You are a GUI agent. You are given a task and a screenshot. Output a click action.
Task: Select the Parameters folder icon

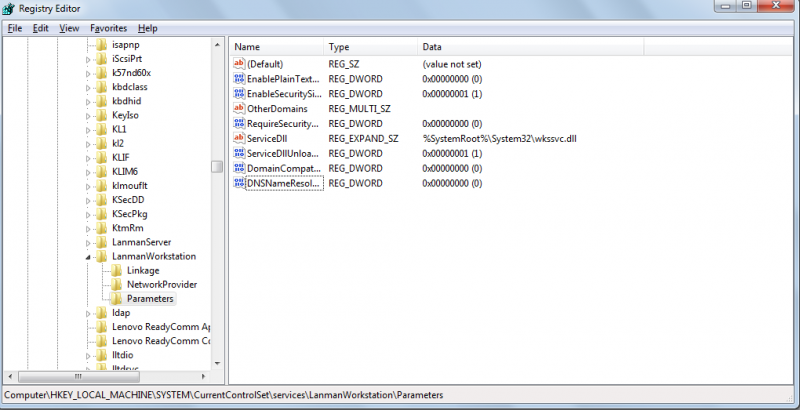(117, 298)
